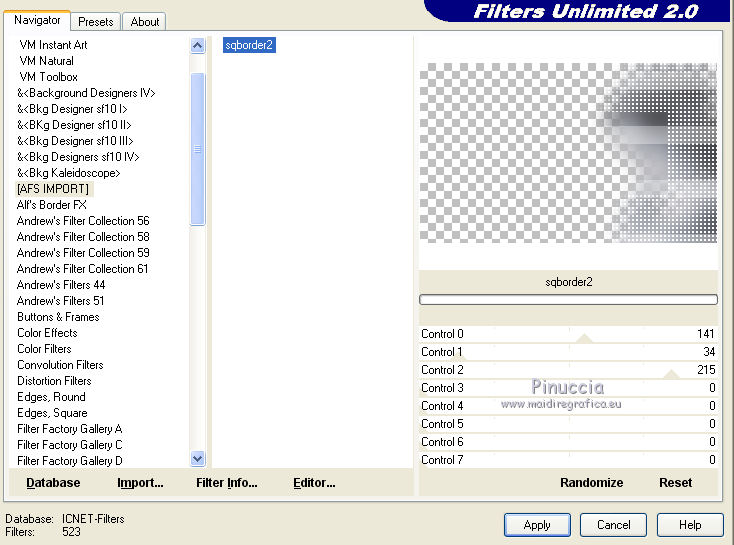Select the sqborder2 filter in list
The image size is (734, 545).
pos(249,45)
